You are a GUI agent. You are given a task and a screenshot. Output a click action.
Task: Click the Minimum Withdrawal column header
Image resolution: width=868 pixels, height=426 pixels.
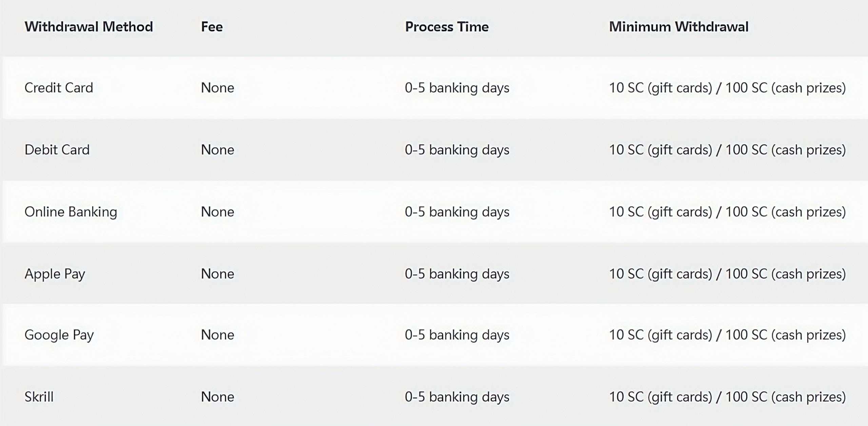click(x=678, y=27)
